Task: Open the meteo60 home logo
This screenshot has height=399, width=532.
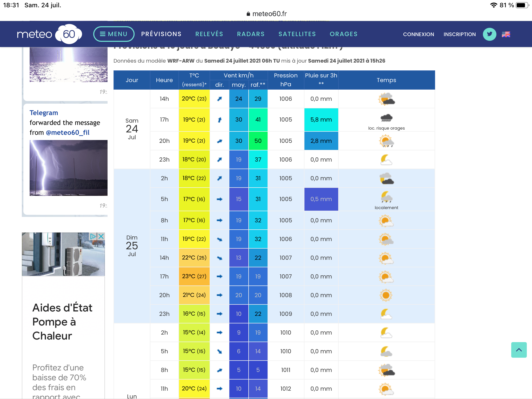Action: [49, 34]
